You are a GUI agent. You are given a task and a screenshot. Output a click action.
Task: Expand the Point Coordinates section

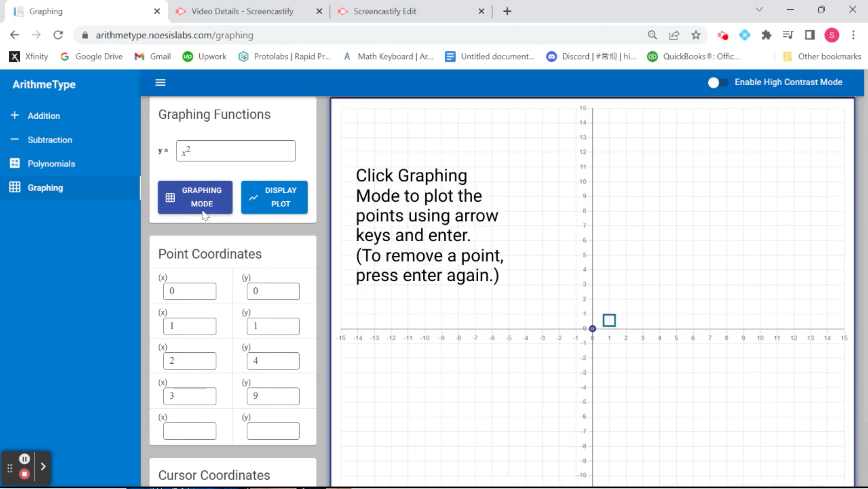209,254
